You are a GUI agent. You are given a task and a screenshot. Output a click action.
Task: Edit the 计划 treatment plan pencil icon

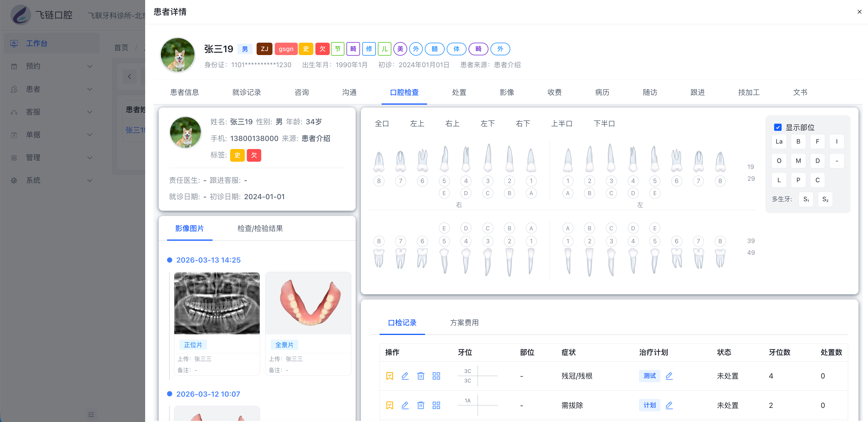pyautogui.click(x=669, y=405)
